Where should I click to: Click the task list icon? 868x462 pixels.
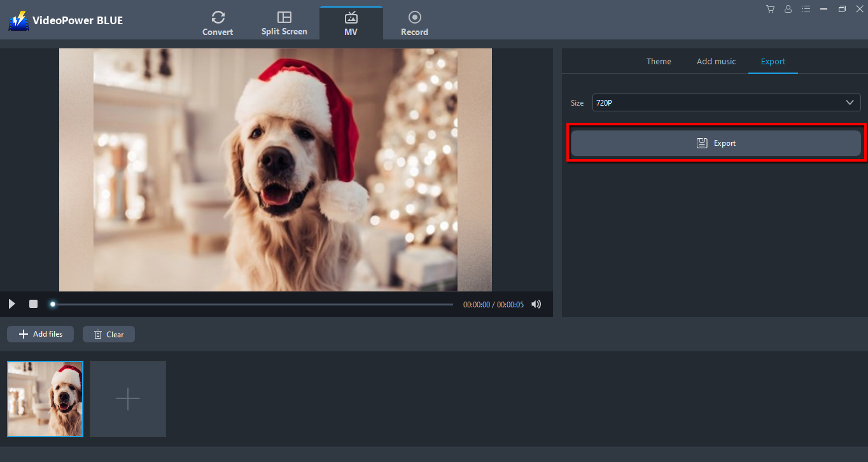(806, 9)
